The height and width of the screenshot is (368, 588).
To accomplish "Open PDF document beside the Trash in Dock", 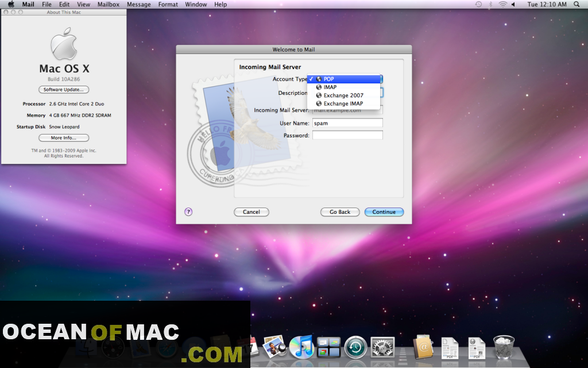I will pyautogui.click(x=477, y=347).
